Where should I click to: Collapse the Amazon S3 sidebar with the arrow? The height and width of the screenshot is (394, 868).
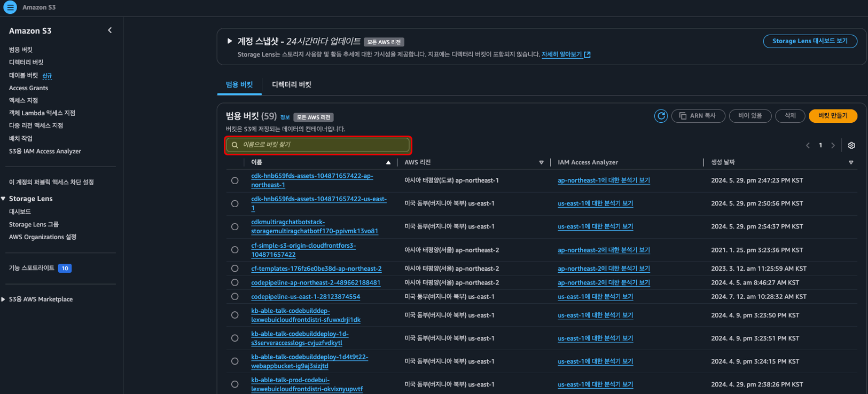point(110,30)
